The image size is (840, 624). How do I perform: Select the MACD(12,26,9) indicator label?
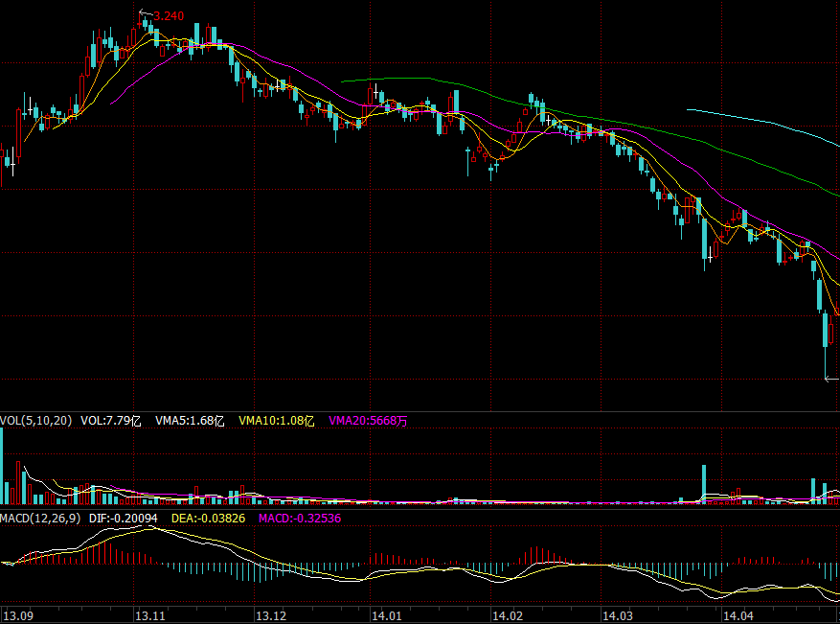point(40,519)
